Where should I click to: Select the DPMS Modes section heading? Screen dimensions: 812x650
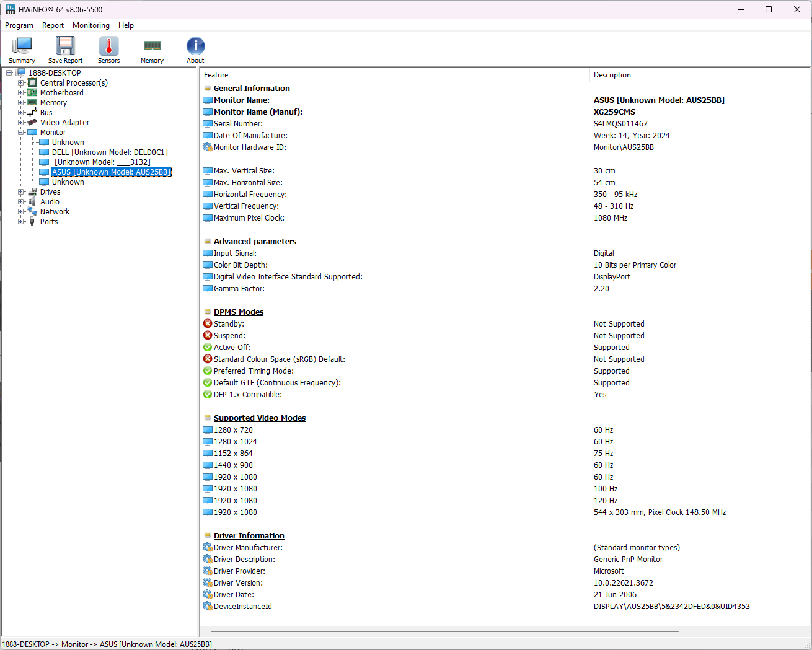click(x=239, y=312)
